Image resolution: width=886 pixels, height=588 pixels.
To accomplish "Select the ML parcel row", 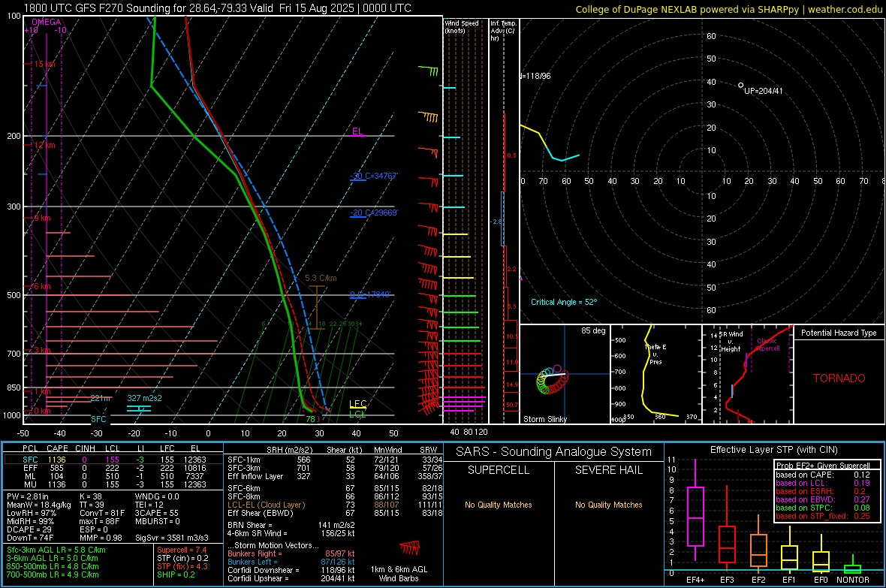I will (x=113, y=476).
